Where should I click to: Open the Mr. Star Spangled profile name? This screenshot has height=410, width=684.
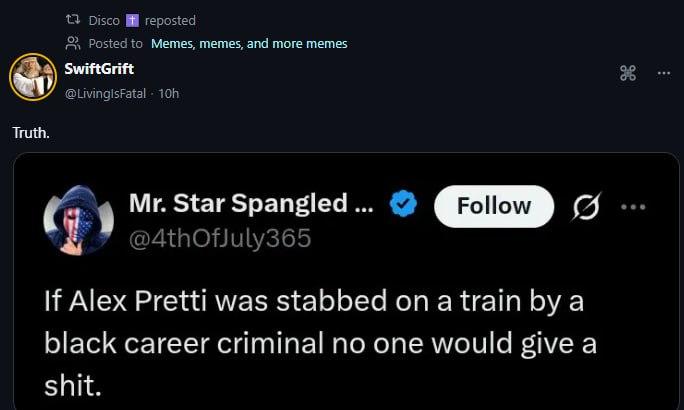click(251, 204)
